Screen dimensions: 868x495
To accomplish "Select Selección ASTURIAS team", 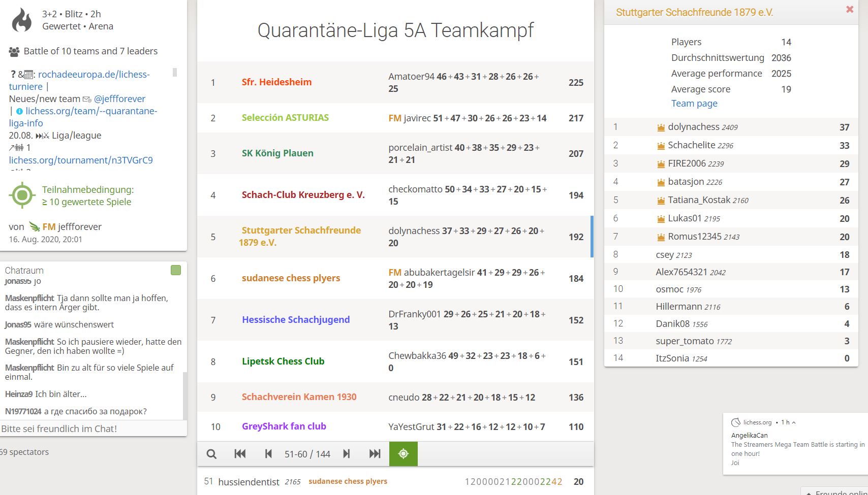I will 285,118.
